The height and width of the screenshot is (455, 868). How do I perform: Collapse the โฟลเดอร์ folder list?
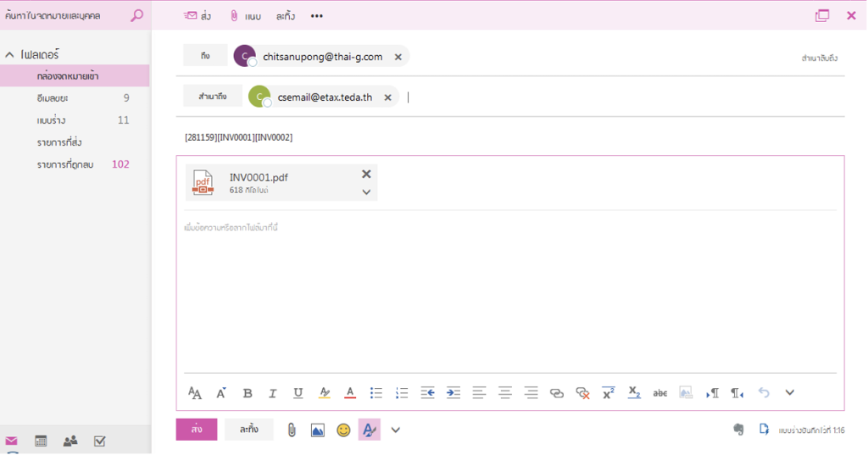point(10,54)
